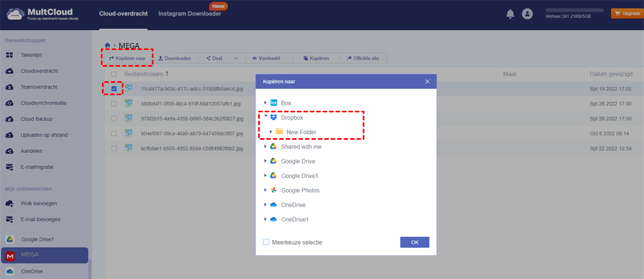Click the Cloudsynchronisatie sidebar icon
644x279 pixels.
pos(10,103)
